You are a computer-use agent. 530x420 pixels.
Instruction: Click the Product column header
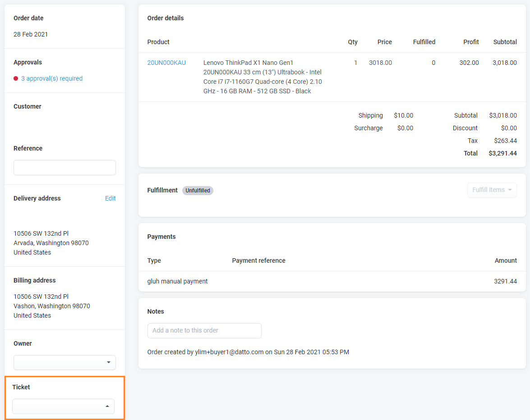(x=158, y=42)
